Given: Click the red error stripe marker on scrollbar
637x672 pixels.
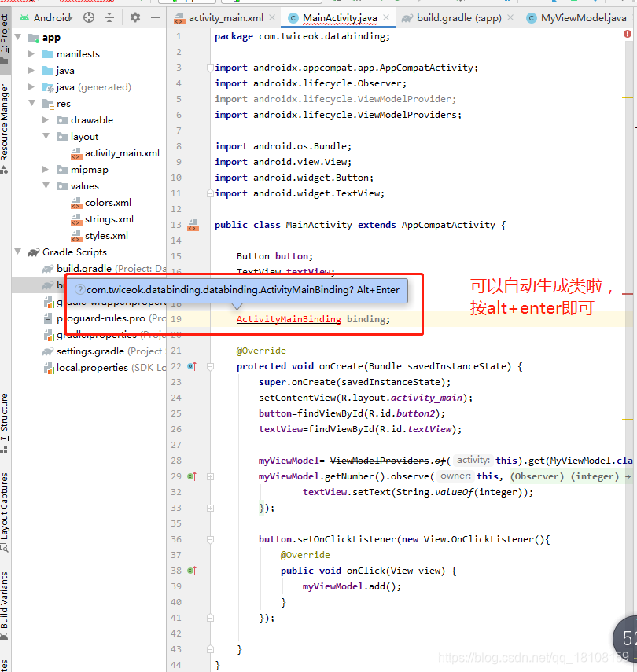Looking at the screenshot, I should [628, 294].
